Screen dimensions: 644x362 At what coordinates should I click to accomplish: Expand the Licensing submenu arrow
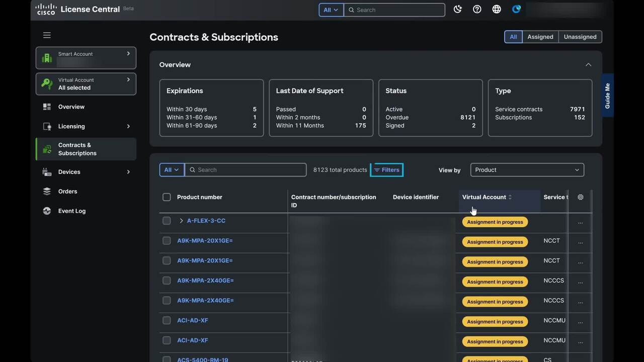tap(128, 126)
